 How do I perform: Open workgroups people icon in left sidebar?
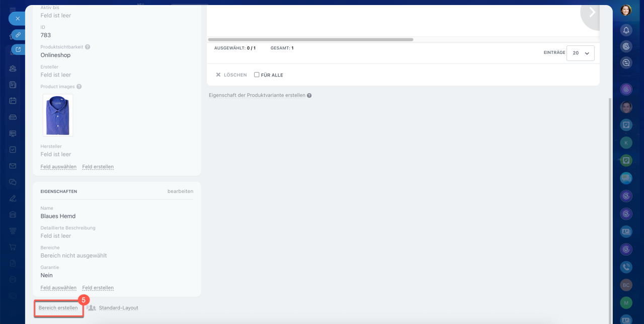pyautogui.click(x=13, y=69)
